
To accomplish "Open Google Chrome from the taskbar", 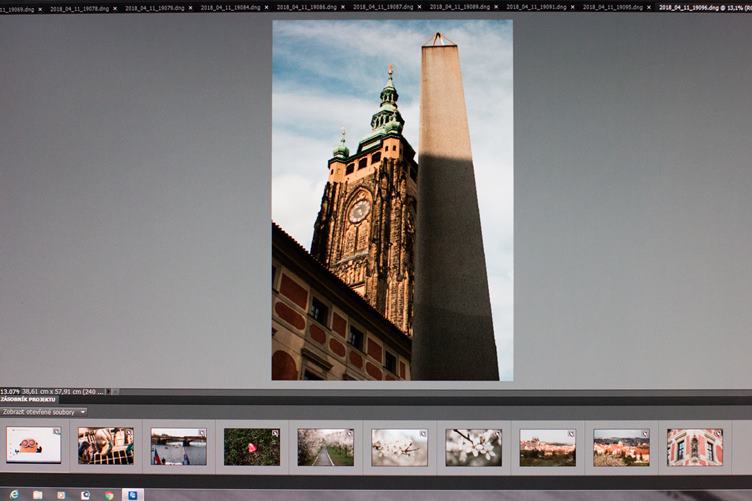I will (x=109, y=494).
